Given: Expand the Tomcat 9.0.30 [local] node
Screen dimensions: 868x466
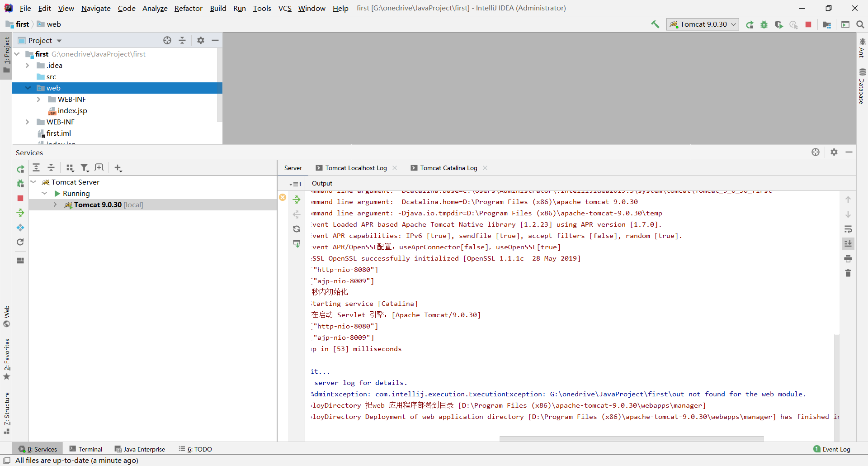Looking at the screenshot, I should 55,204.
